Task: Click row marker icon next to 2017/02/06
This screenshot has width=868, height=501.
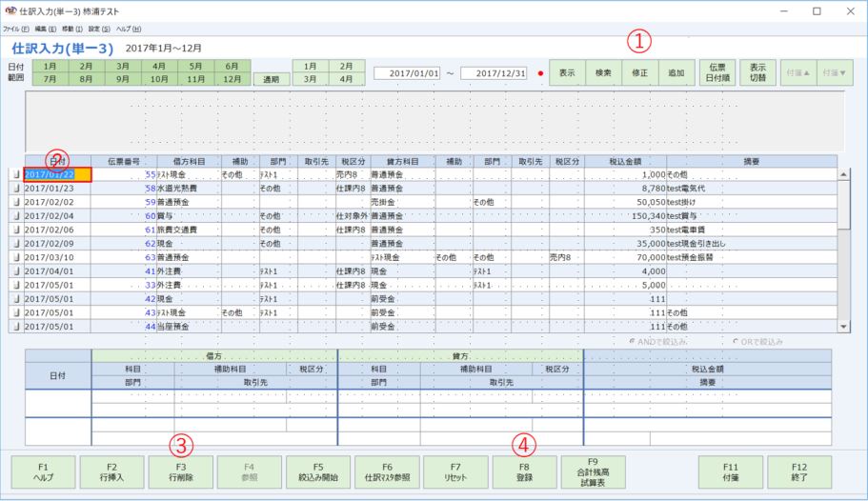Action: tap(16, 230)
